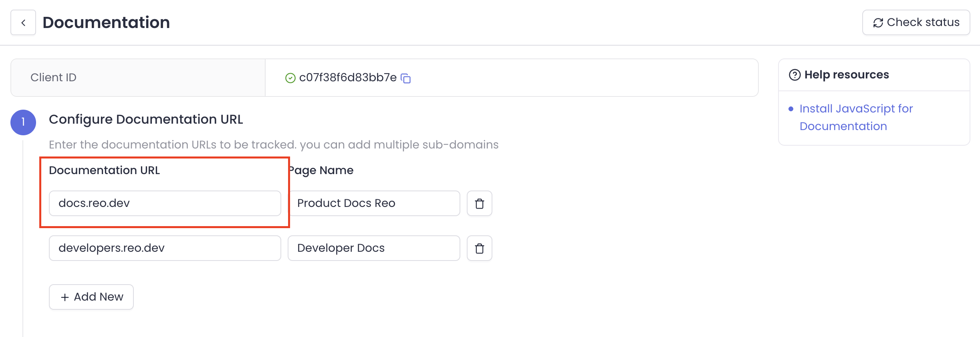Click into the Product Docs Reo field
The width and height of the screenshot is (980, 337).
pos(373,203)
